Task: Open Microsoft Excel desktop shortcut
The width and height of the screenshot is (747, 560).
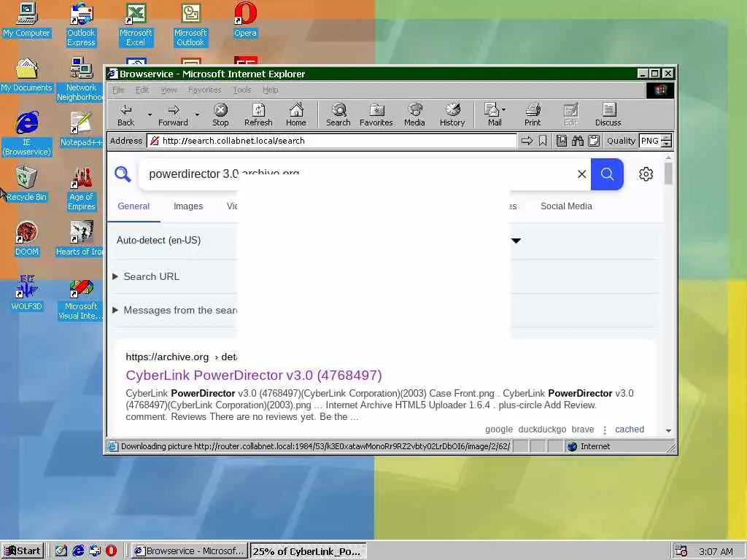Action: point(136,25)
